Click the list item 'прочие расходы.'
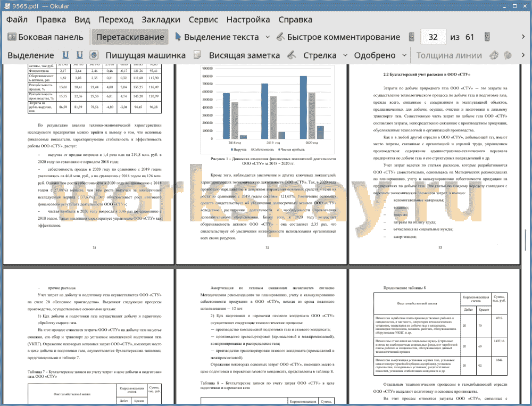This screenshot has height=406, width=532. click(62, 288)
